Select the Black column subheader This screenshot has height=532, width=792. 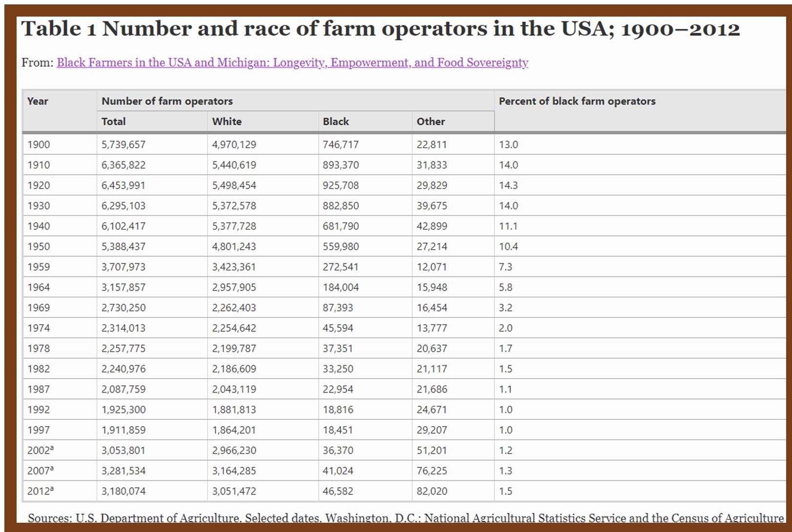[336, 121]
